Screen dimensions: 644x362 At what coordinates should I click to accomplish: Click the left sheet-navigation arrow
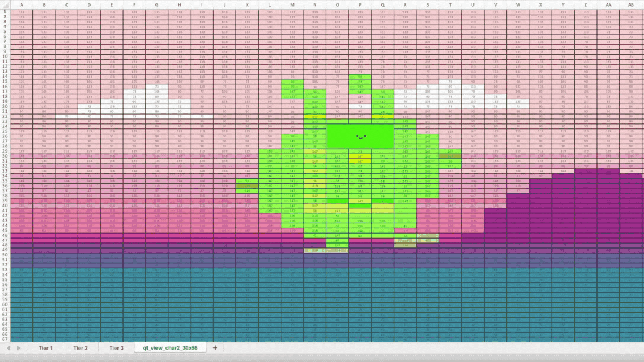tap(8, 347)
